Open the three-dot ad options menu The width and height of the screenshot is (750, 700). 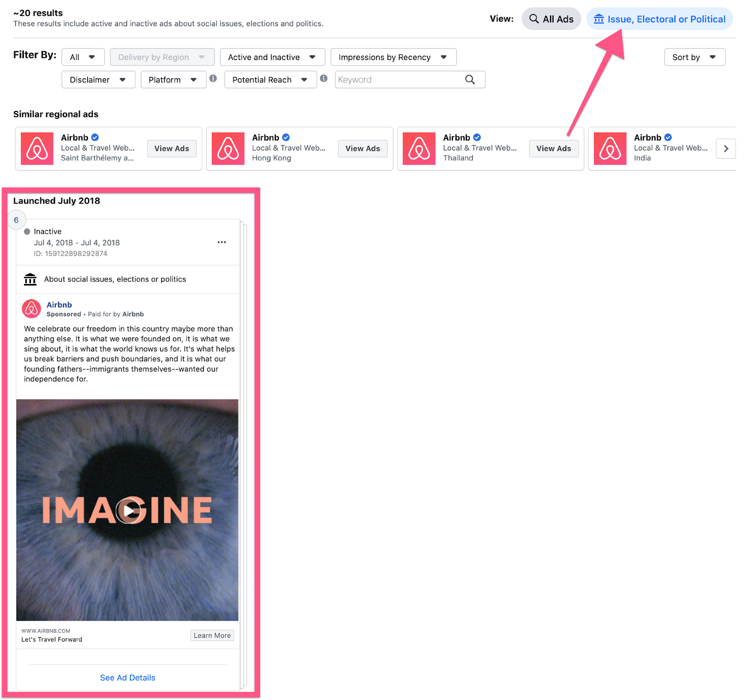pos(222,242)
